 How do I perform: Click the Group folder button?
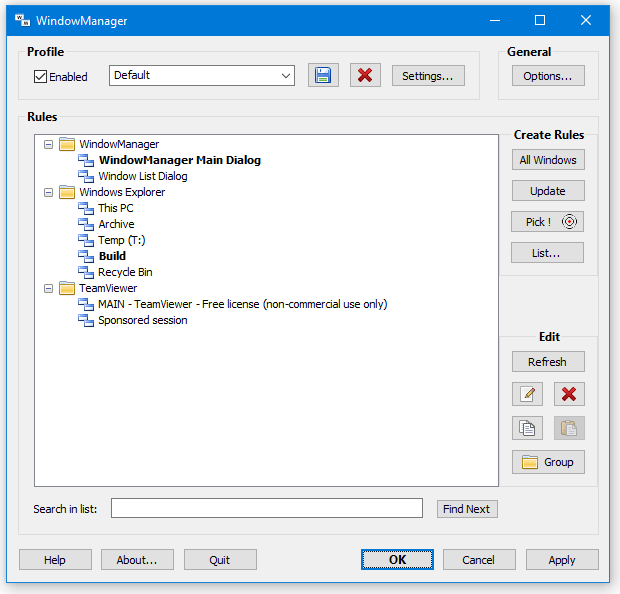(548, 462)
